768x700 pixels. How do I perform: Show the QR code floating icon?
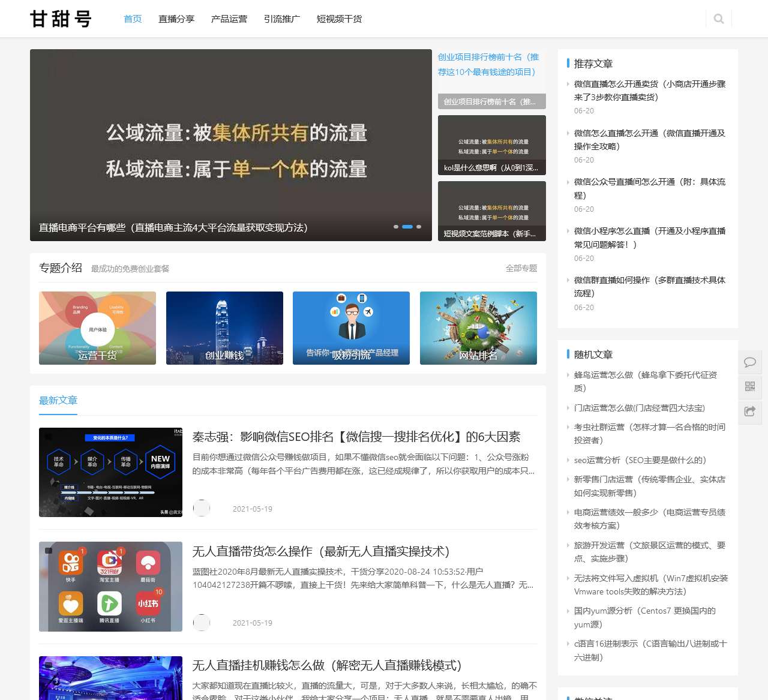tap(750, 387)
